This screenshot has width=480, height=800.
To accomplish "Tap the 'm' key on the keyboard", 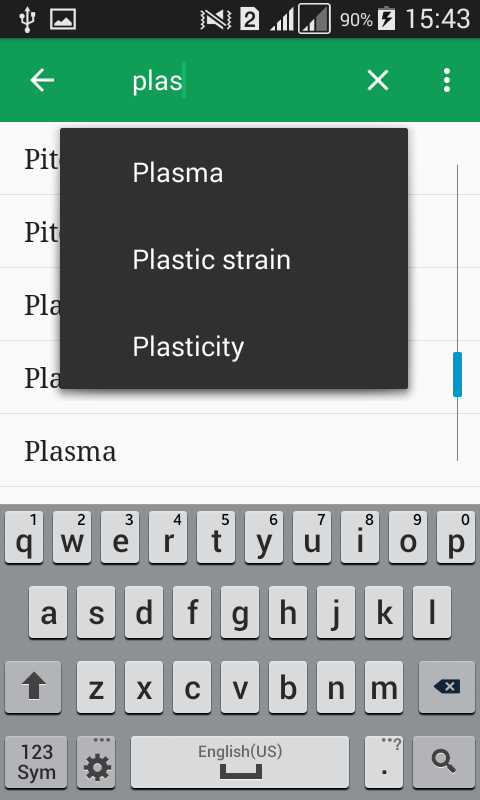I will pyautogui.click(x=384, y=687).
